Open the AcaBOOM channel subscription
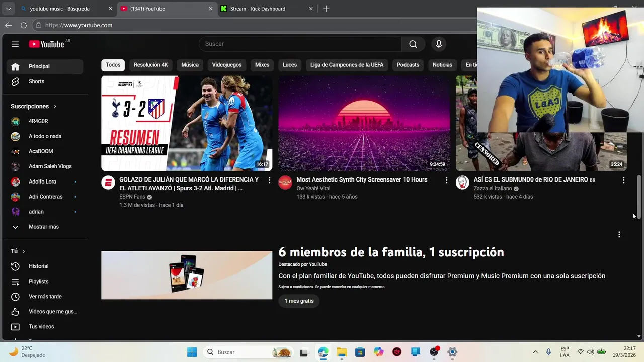Viewport: 644px width, 362px height. 45,151
